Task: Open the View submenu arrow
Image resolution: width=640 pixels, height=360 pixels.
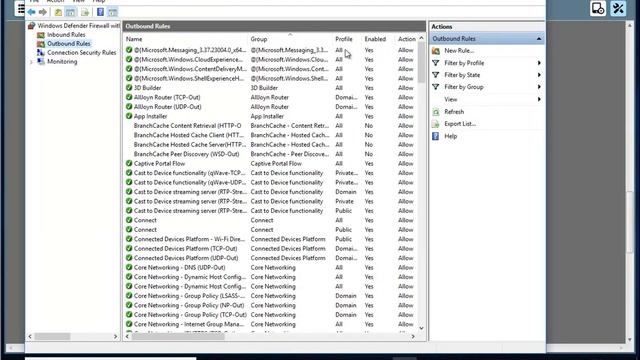Action: tap(539, 99)
